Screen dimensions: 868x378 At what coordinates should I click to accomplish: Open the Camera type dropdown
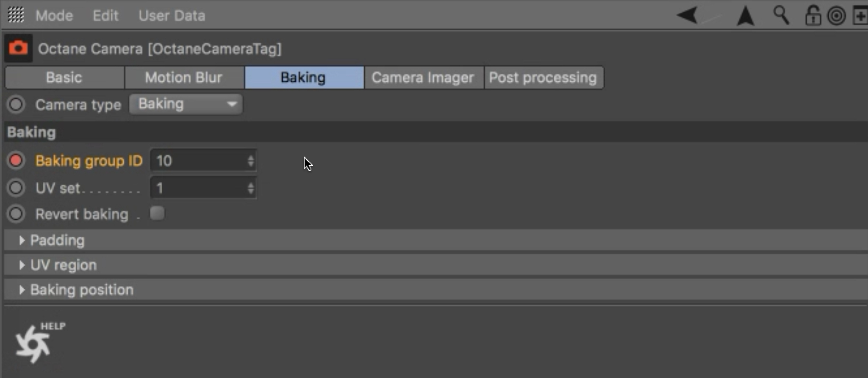[186, 104]
